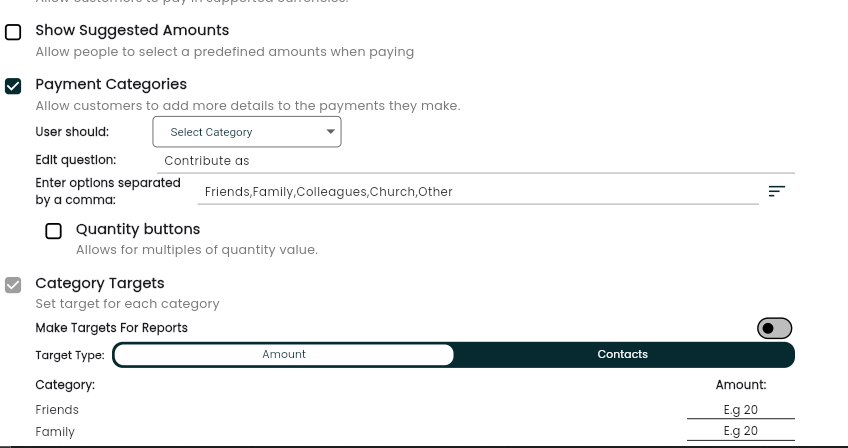Image resolution: width=848 pixels, height=448 pixels.
Task: Tick the Quantity buttons checkbox
Action: (x=54, y=231)
